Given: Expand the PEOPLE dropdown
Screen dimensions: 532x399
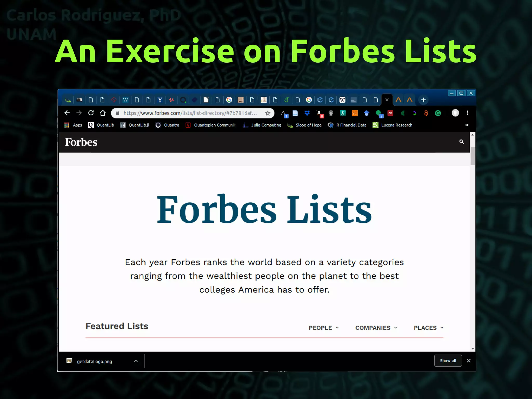Looking at the screenshot, I should pyautogui.click(x=324, y=328).
